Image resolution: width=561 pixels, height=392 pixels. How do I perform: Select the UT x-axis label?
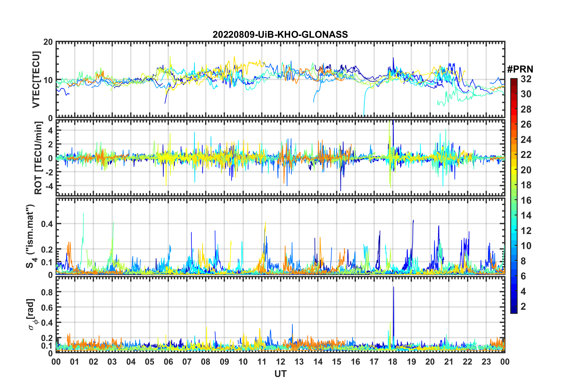[280, 374]
